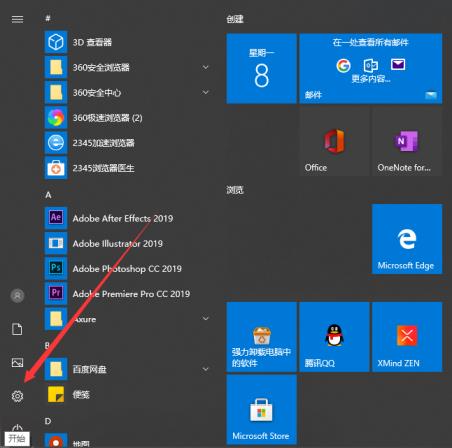Viewport: 452px width, 448px height.
Task: Open the OneNote tile
Action: click(x=407, y=141)
